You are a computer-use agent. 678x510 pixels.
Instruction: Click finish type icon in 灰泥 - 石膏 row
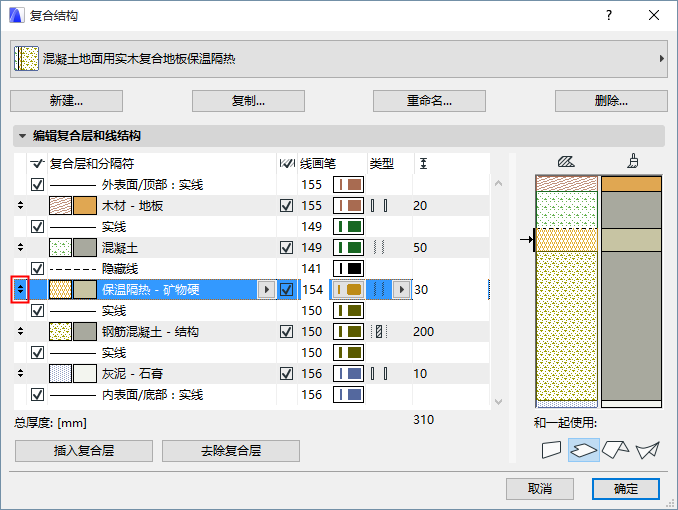pyautogui.click(x=379, y=374)
